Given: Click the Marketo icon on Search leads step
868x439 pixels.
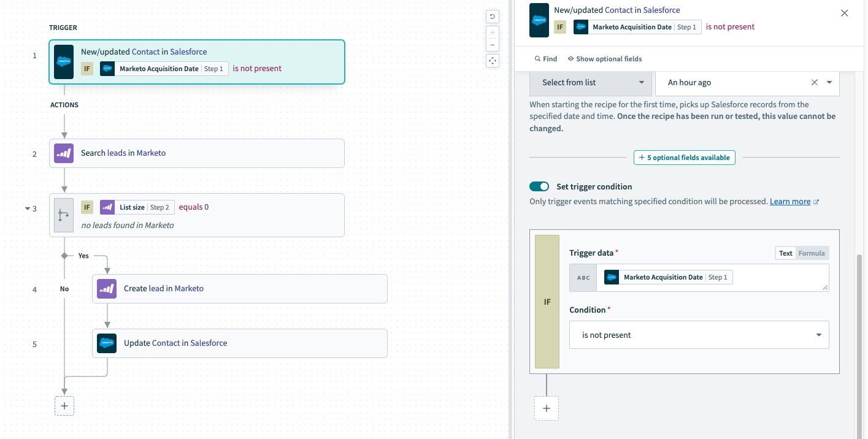Looking at the screenshot, I should point(64,153).
